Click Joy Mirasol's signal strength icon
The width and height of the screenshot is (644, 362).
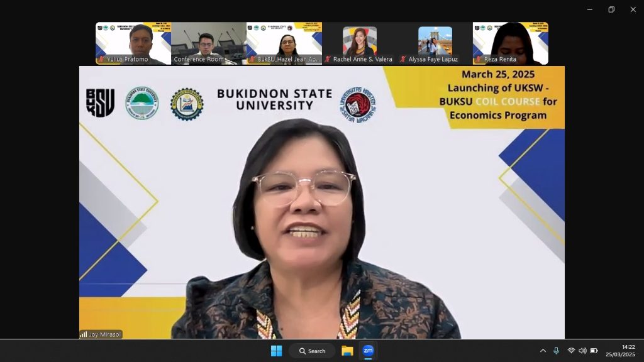pyautogui.click(x=84, y=334)
